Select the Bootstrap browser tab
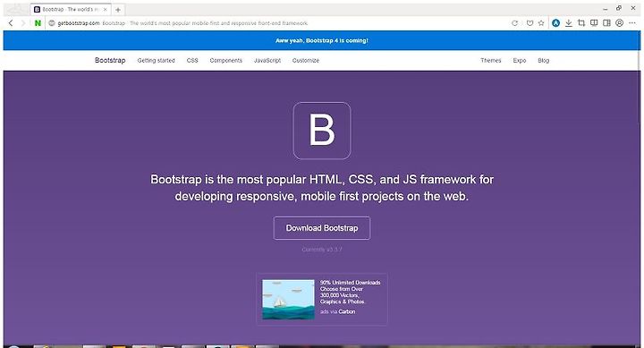 [x=71, y=10]
